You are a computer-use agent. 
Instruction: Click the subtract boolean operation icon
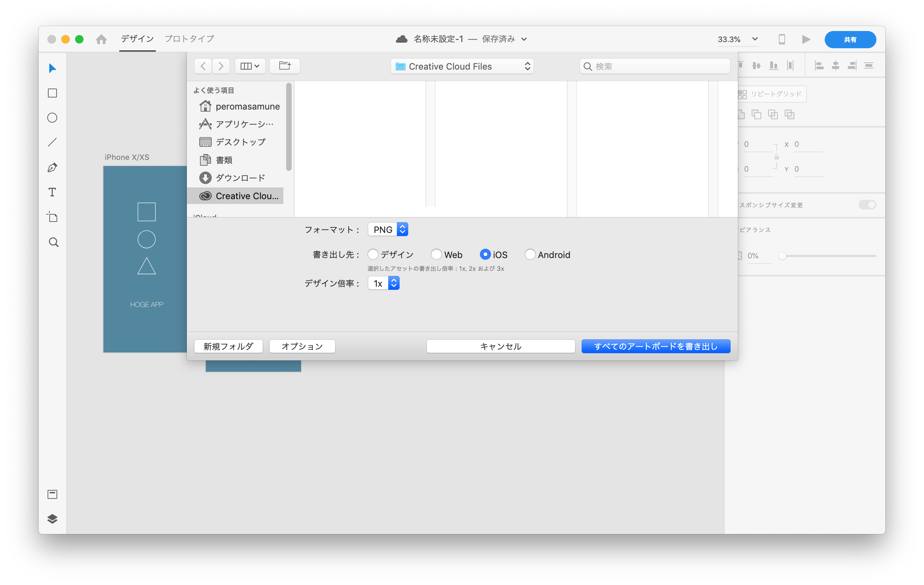click(x=756, y=114)
